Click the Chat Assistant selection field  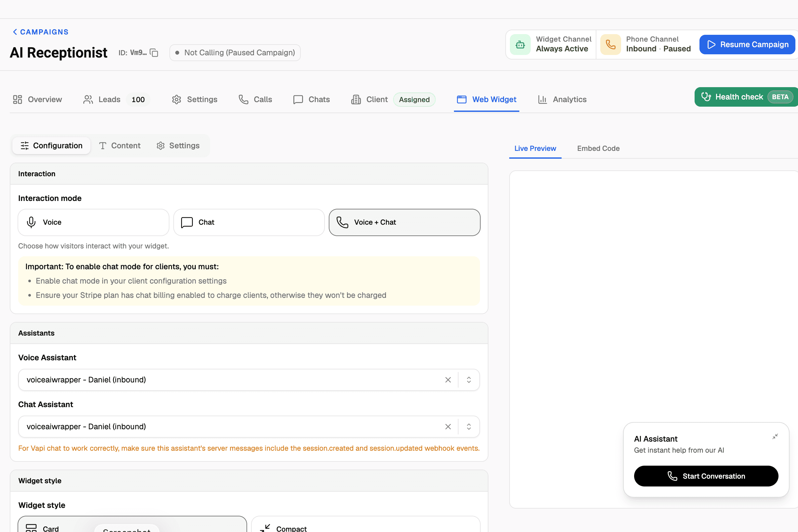point(249,427)
